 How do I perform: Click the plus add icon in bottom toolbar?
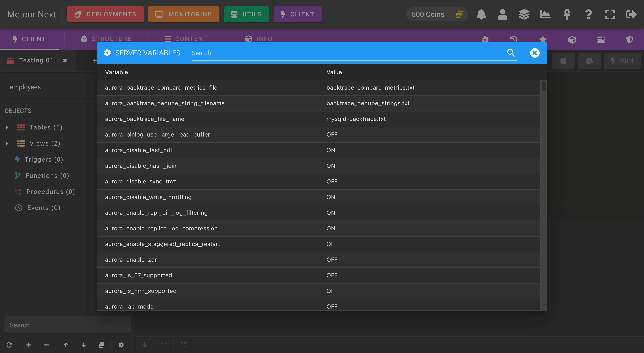29,345
